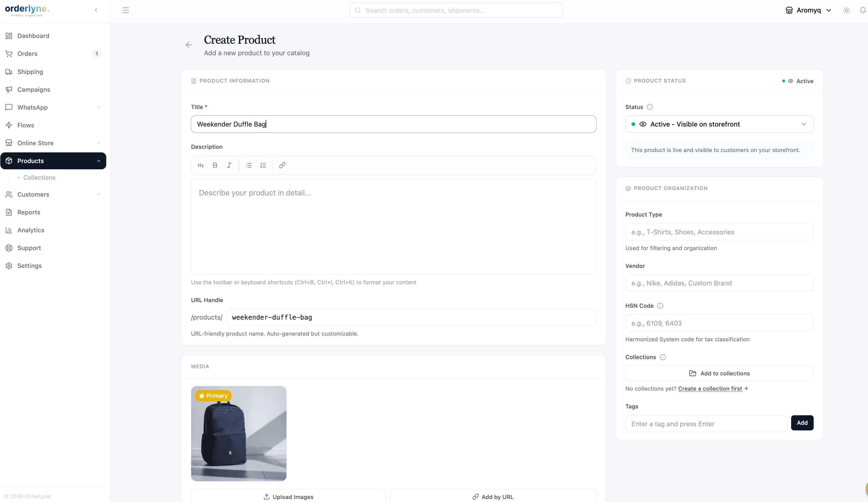Apply H2 heading formatting
This screenshot has width=868, height=502.
[x=201, y=165]
